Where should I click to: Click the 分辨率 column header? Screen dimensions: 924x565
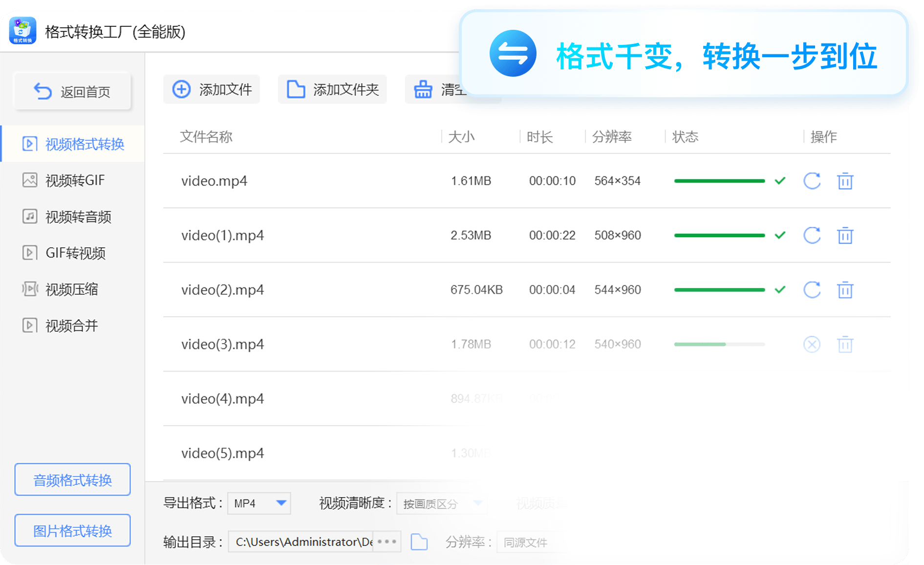(612, 136)
